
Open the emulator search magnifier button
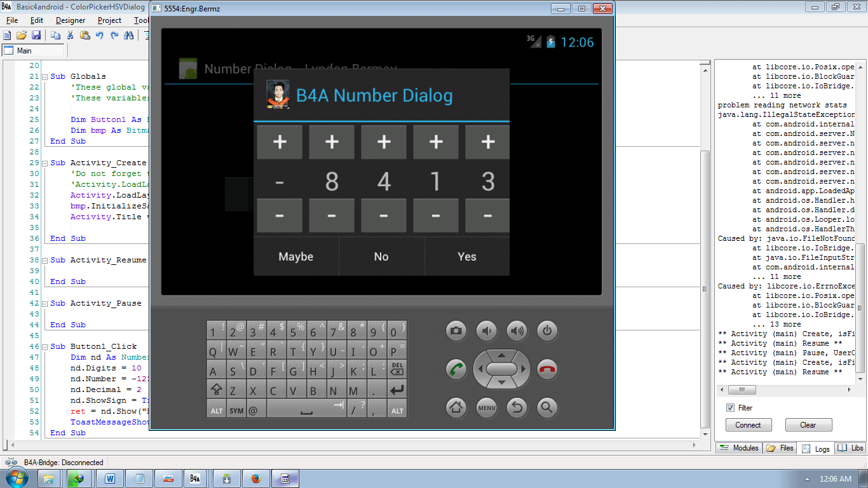pos(546,409)
